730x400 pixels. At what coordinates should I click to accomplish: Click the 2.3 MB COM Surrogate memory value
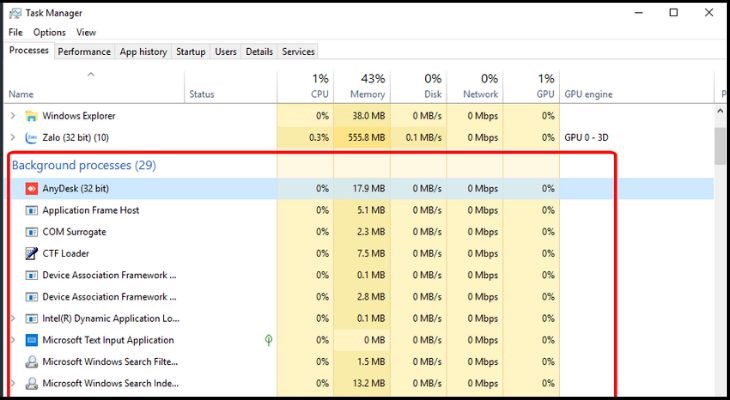pyautogui.click(x=371, y=232)
